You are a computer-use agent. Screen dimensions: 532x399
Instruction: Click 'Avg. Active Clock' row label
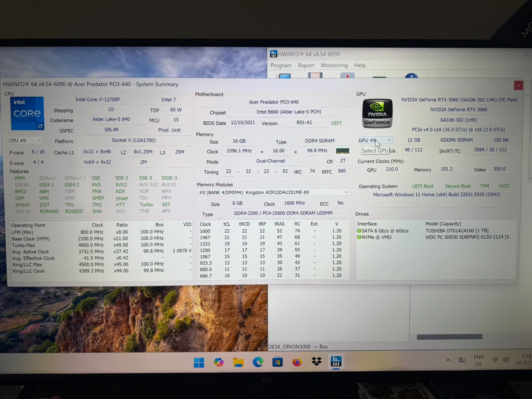point(31,252)
